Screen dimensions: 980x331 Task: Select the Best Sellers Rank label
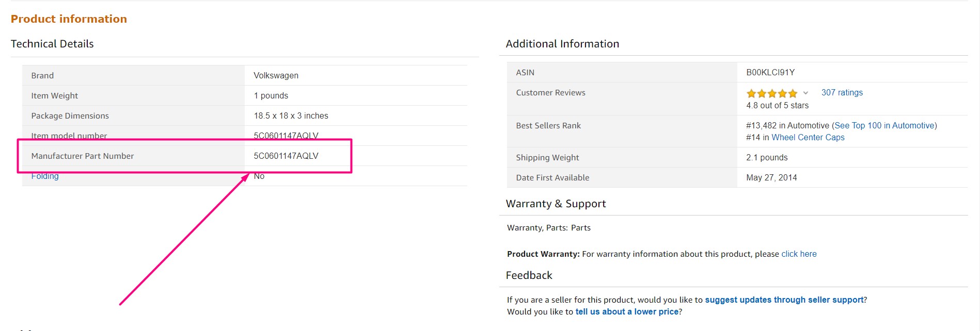click(548, 126)
